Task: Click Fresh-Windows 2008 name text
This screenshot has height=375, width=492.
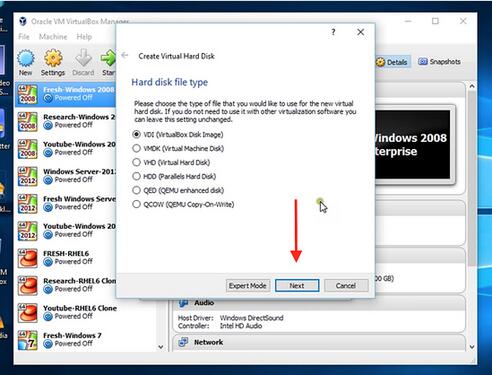Action: 79,90
